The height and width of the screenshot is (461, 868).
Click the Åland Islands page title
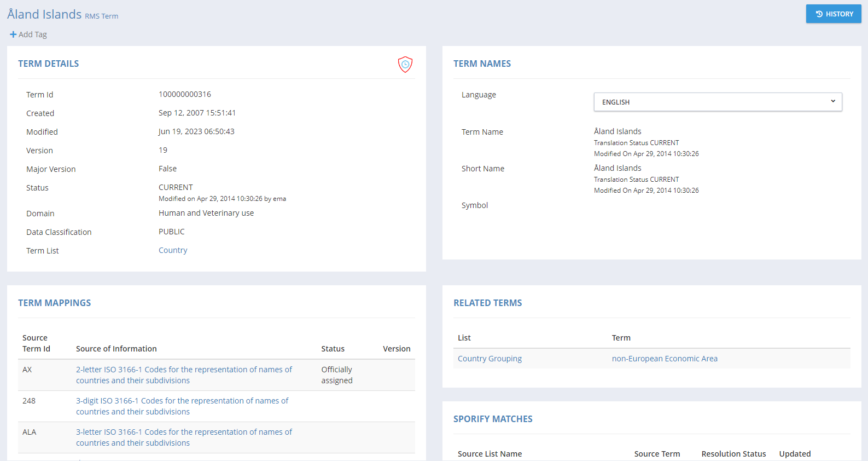click(44, 14)
